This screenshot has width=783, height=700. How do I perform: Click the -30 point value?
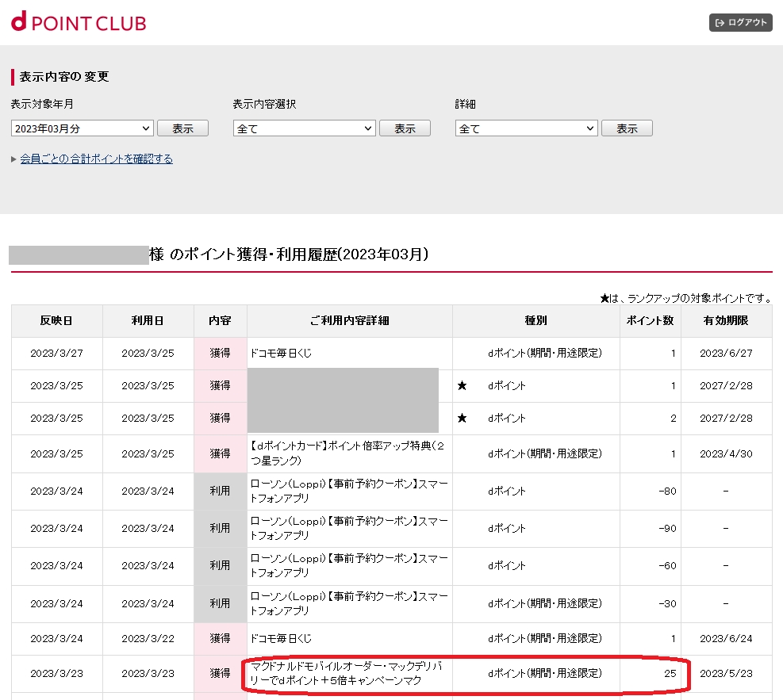click(x=667, y=604)
